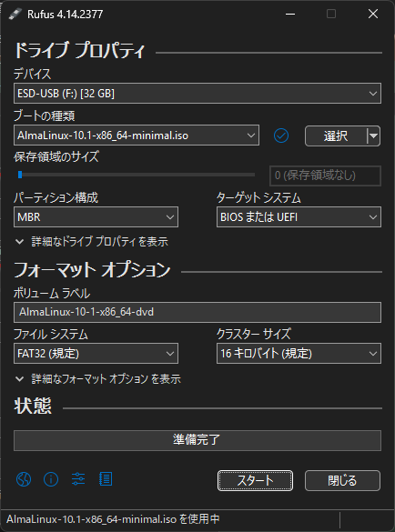395x532 pixels.
Task: Click the フォーマット オプション heading
Action: click(92, 270)
